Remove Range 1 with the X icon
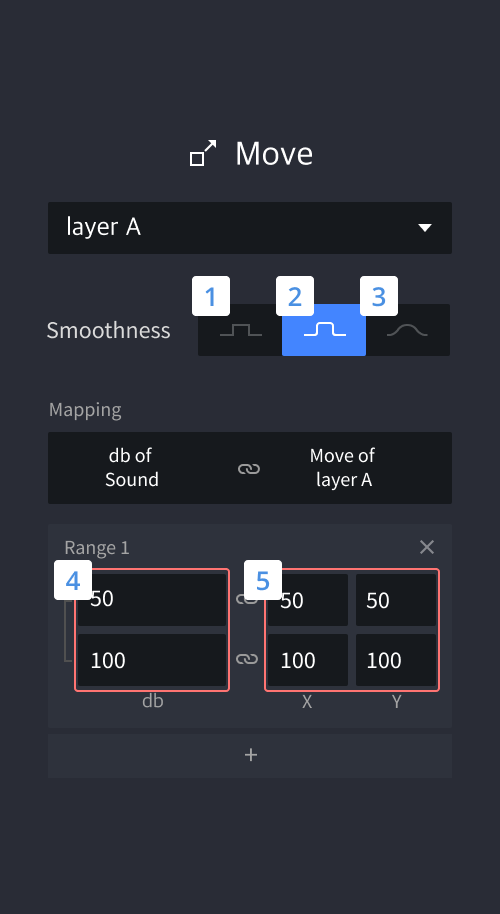This screenshot has height=914, width=500. 427,547
